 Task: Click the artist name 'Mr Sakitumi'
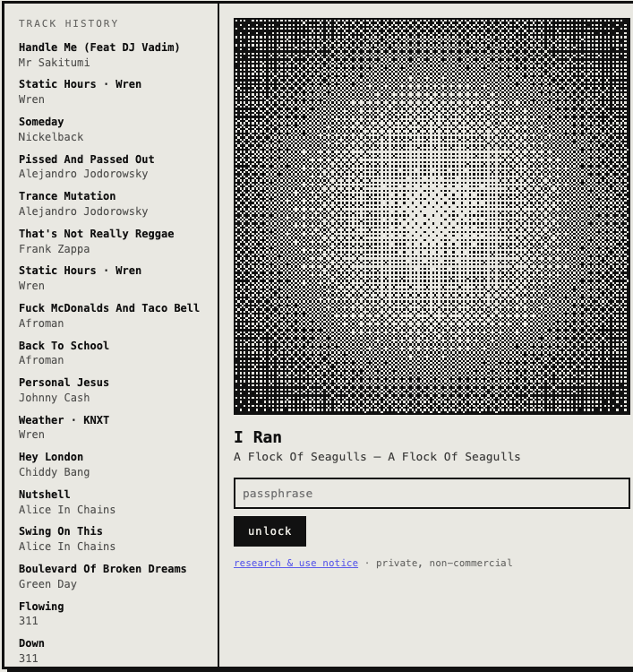tap(54, 63)
